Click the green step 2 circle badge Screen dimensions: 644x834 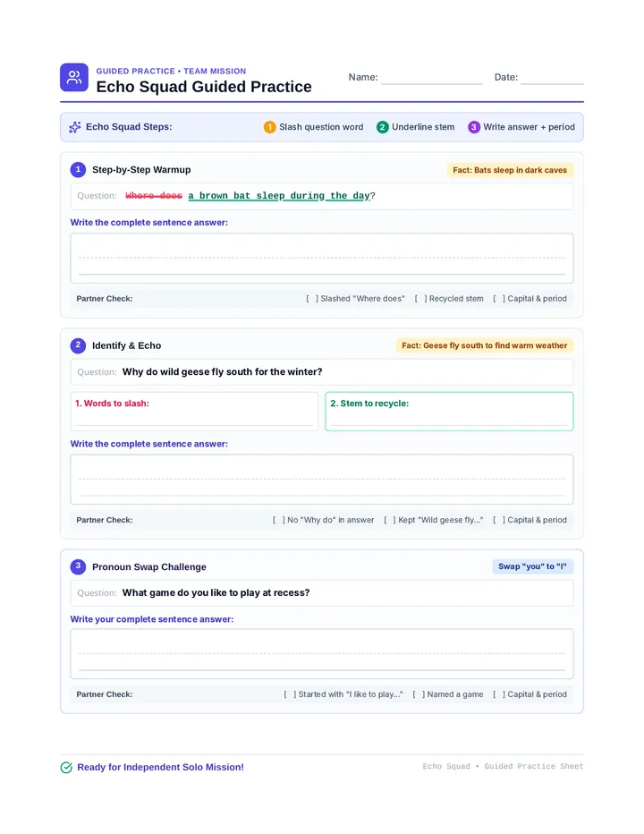(x=382, y=127)
